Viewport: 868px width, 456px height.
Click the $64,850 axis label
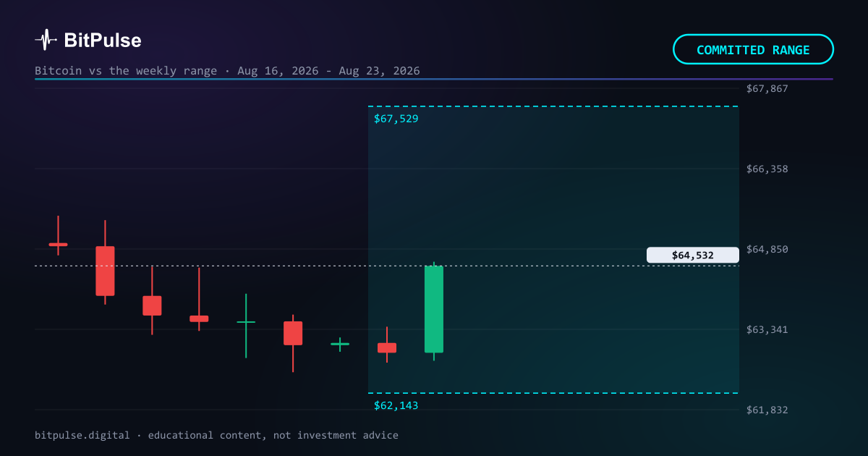767,249
